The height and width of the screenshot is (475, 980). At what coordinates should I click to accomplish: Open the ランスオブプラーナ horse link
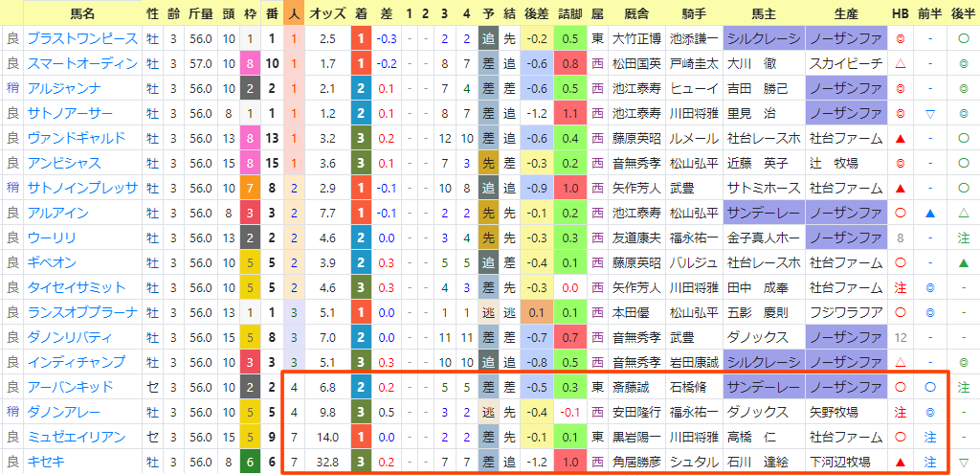click(82, 312)
